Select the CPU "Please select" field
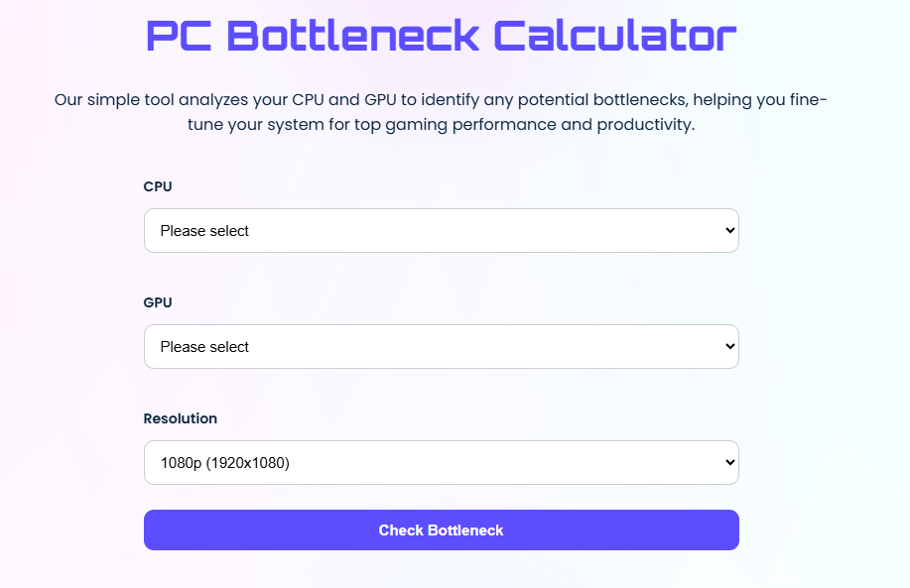The image size is (910, 588). click(x=397, y=230)
